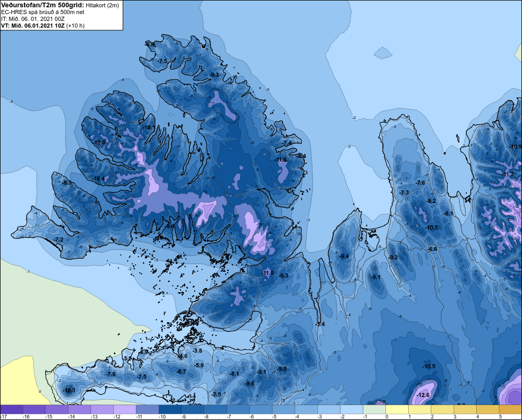Click legend swatch between 3 and 4

click(465, 410)
